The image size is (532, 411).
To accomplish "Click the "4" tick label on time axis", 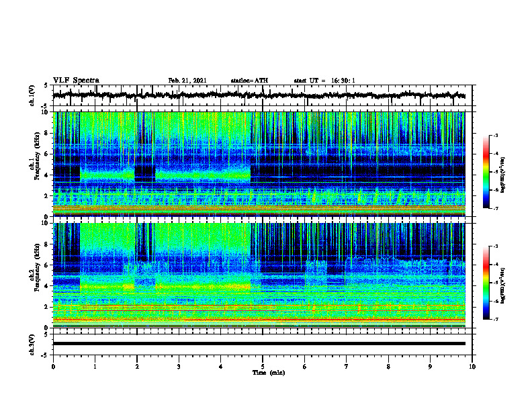I will coord(221,367).
